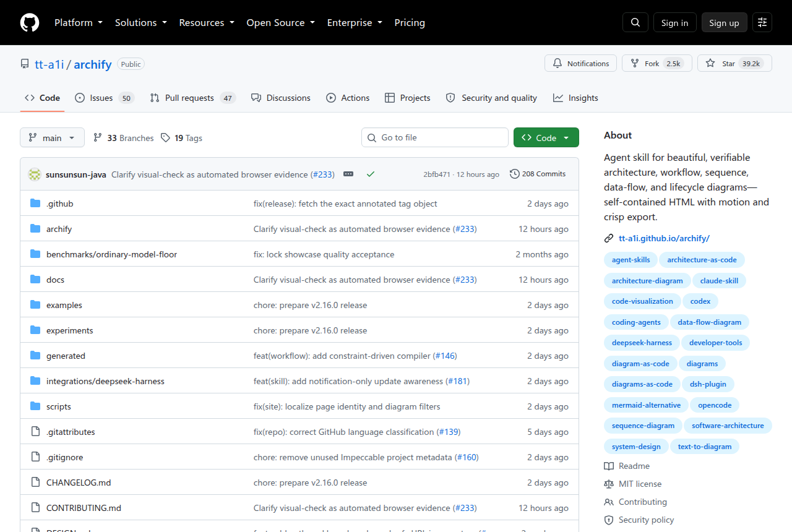Switch to the Pull requests tab
The width and height of the screenshot is (792, 532).
pos(192,98)
